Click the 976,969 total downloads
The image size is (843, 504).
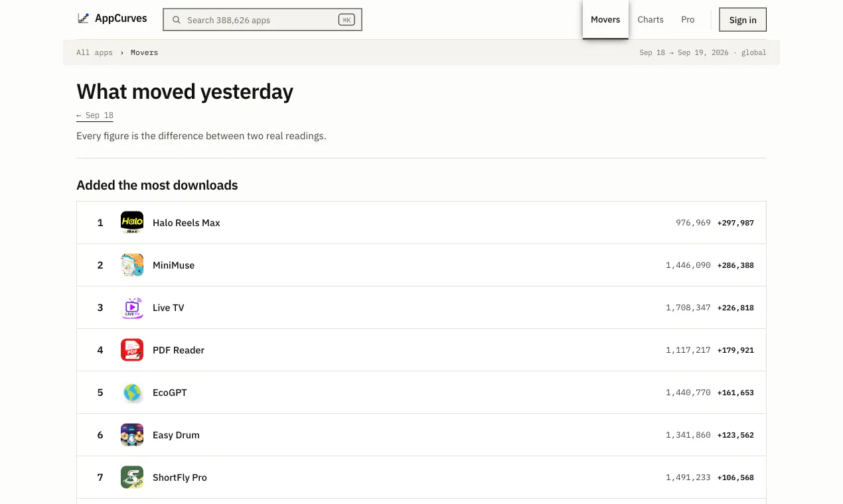(x=693, y=223)
